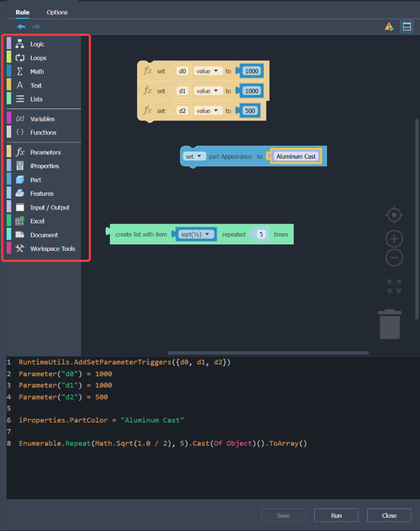The width and height of the screenshot is (420, 531).
Task: Open the Logic block category
Action: [x=44, y=44]
